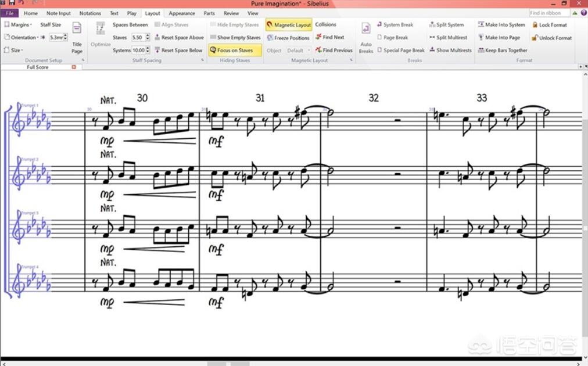
Task: Switch to the View tab
Action: pyautogui.click(x=253, y=13)
